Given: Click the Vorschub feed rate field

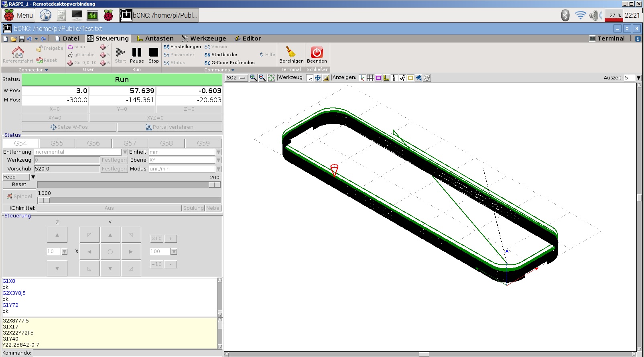Looking at the screenshot, I should [x=67, y=169].
